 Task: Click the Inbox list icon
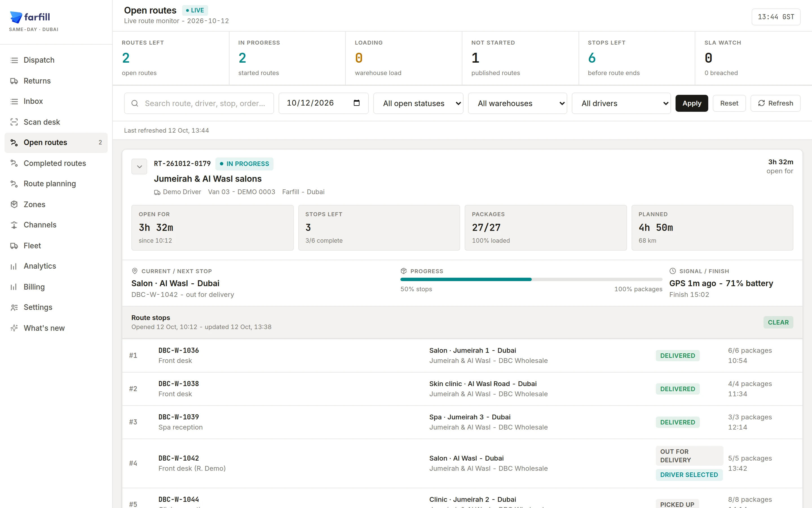[14, 101]
